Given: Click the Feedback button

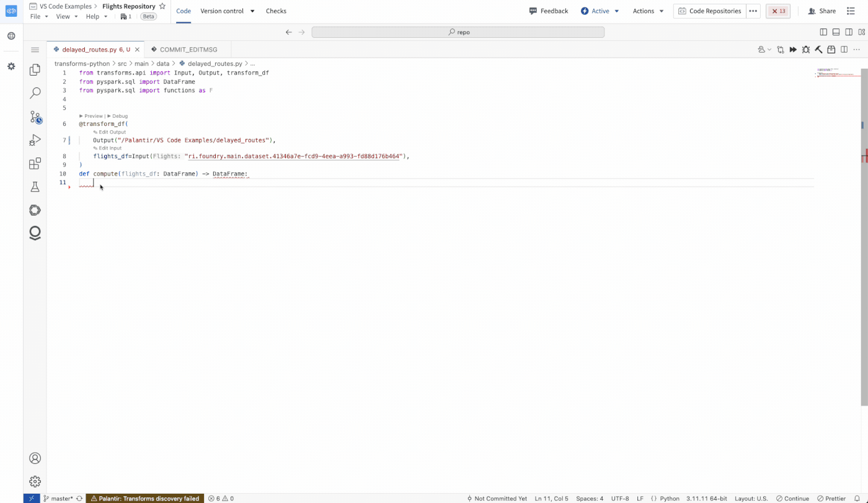Looking at the screenshot, I should coord(549,11).
